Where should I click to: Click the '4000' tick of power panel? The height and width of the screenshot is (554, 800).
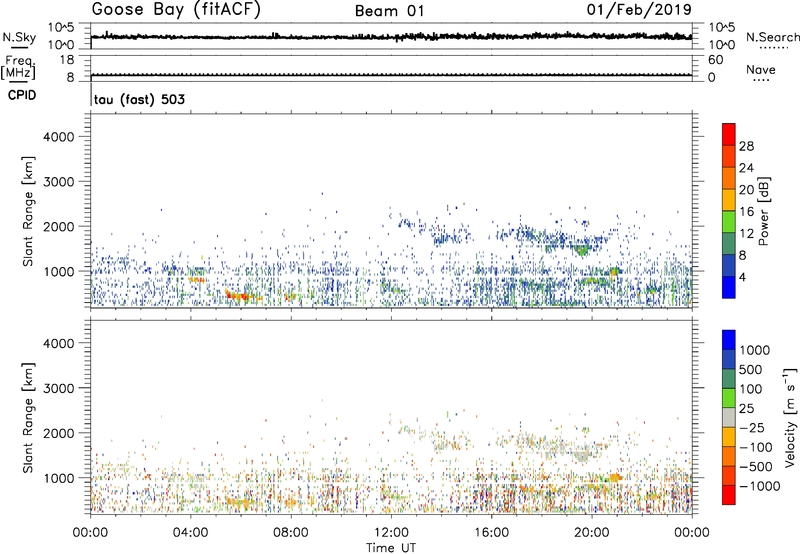(x=58, y=137)
